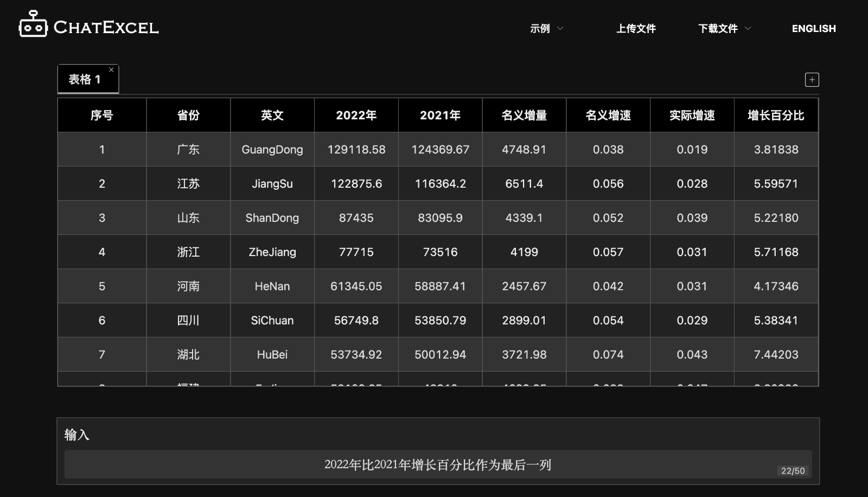Screen dimensions: 868x497
Task: Select the 表格 1 tab
Action: click(x=84, y=79)
